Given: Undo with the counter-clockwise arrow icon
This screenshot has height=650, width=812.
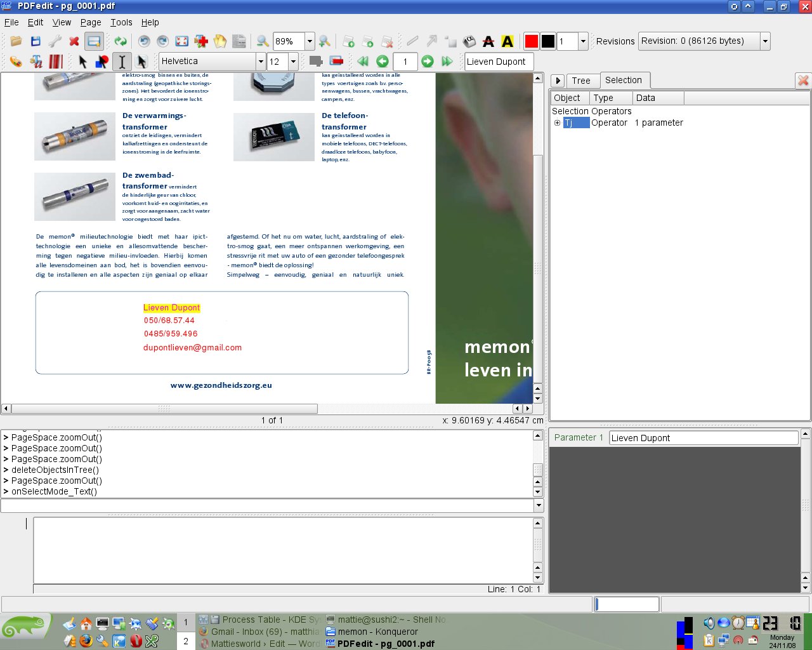Looking at the screenshot, I should click(144, 41).
